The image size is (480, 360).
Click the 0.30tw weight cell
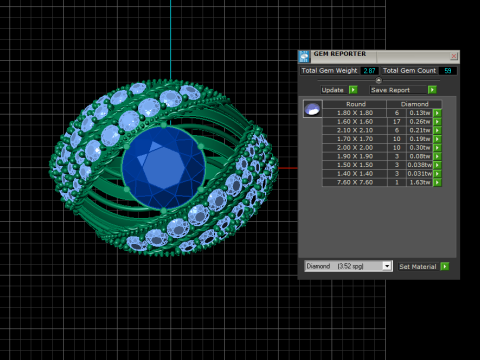(420, 148)
